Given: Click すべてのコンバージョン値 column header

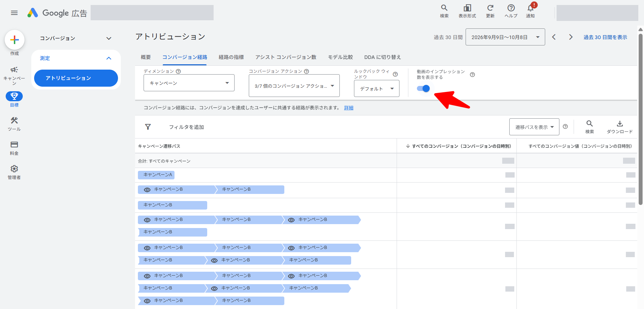Looking at the screenshot, I should [580, 146].
